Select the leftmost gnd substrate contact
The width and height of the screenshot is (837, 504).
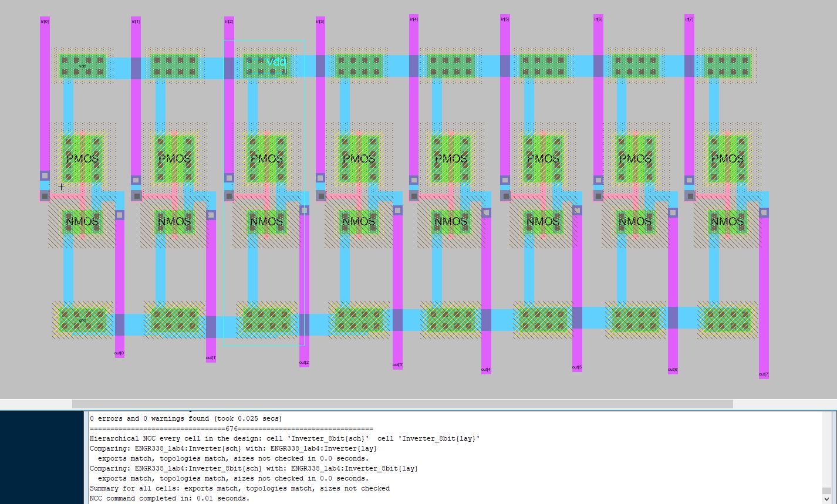point(83,320)
